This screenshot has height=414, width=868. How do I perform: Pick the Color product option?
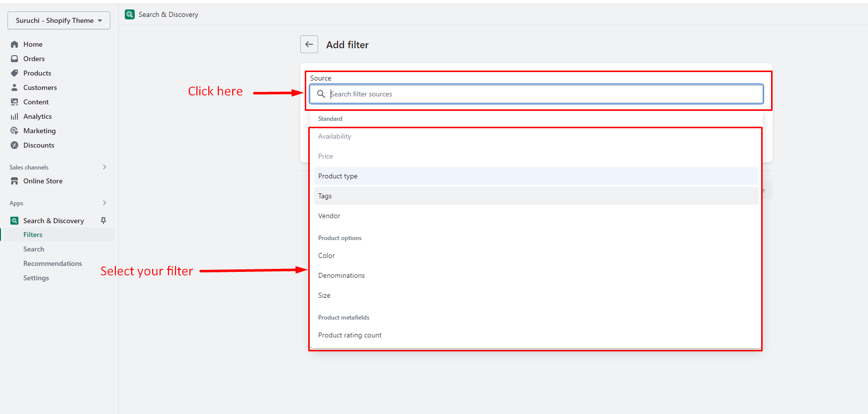[327, 255]
